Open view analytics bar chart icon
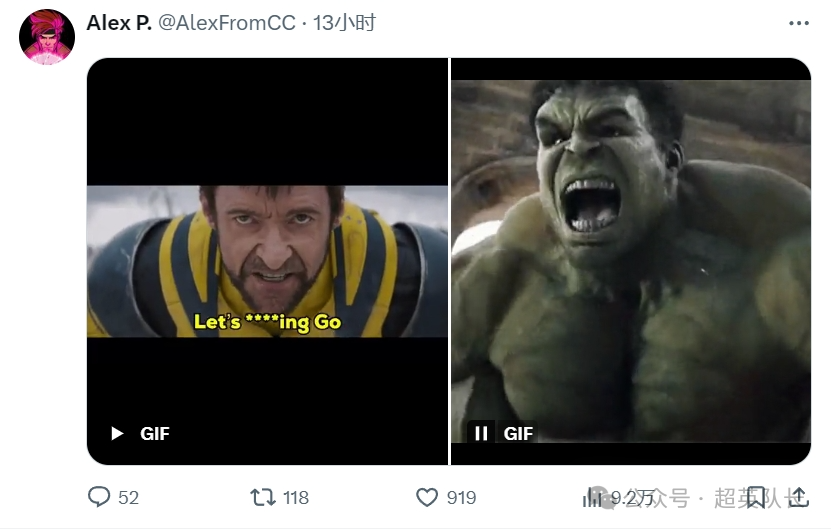 592,497
